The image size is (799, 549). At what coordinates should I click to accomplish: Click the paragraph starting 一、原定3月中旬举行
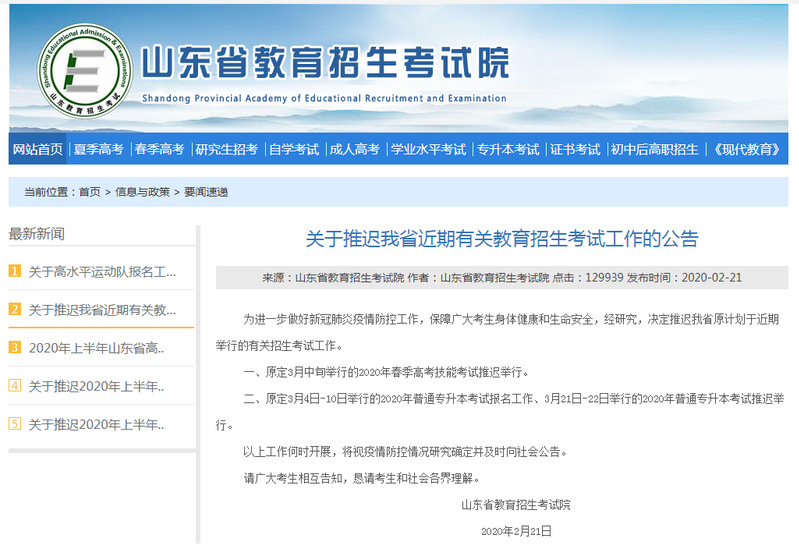click(x=386, y=373)
